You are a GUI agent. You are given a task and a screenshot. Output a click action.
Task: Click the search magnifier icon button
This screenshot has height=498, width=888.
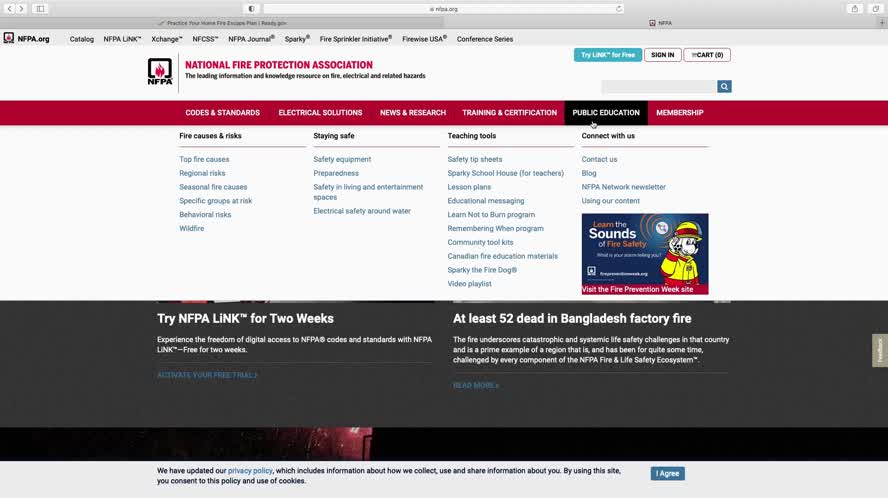[724, 87]
